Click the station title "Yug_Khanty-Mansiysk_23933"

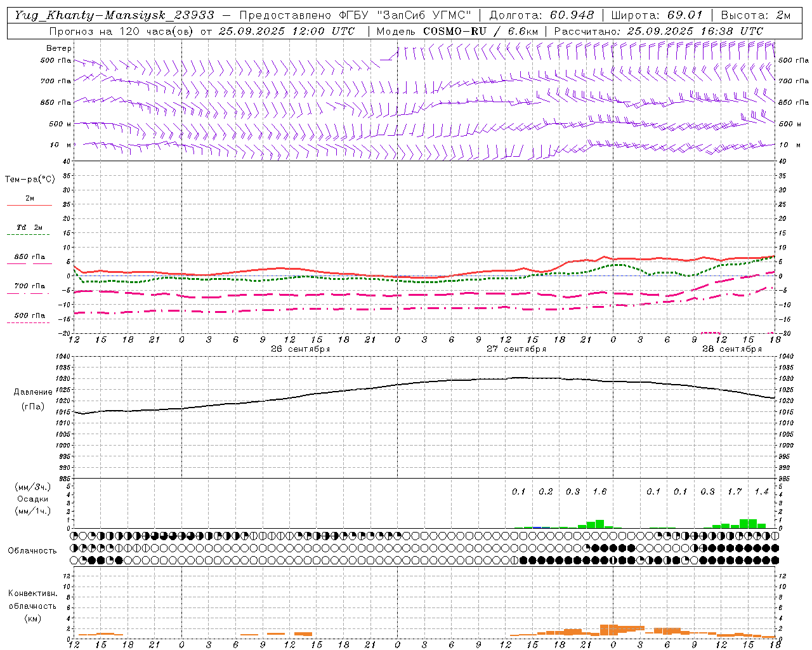(x=114, y=15)
